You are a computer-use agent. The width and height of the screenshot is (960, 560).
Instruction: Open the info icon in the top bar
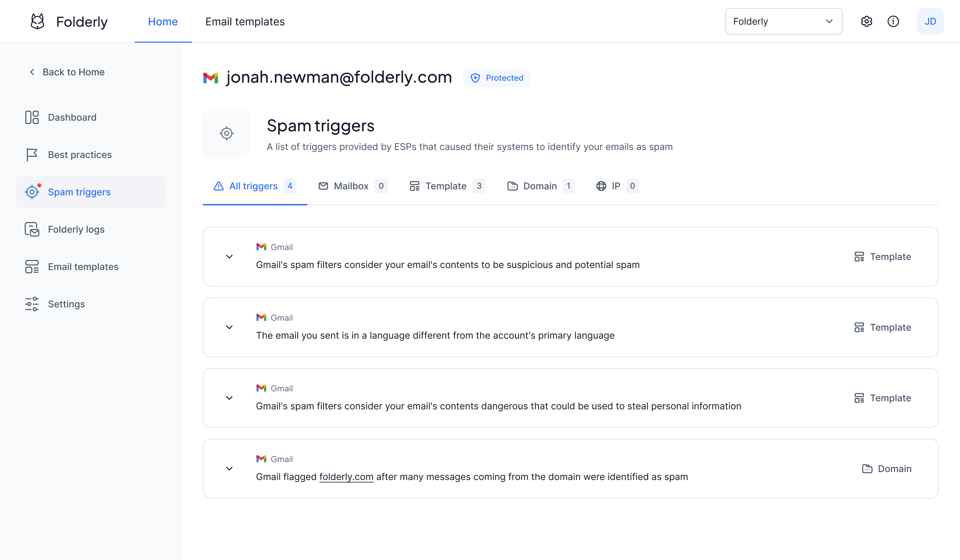pyautogui.click(x=893, y=21)
